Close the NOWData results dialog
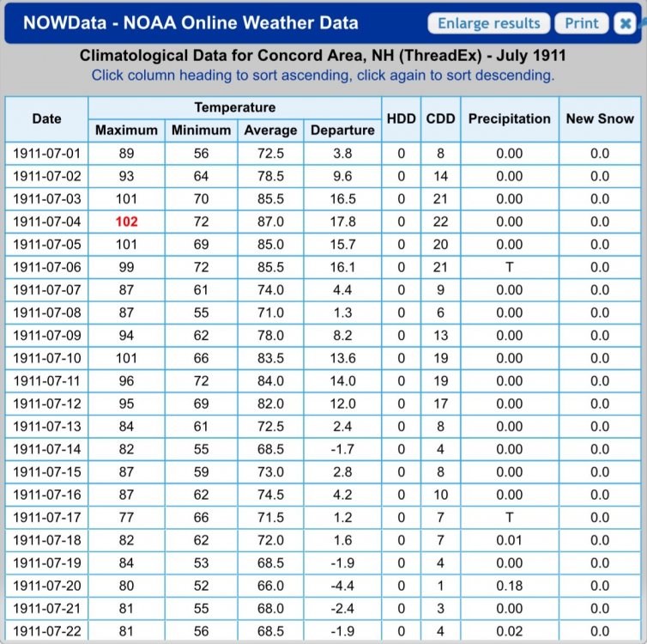This screenshot has width=647, height=644. (x=626, y=23)
